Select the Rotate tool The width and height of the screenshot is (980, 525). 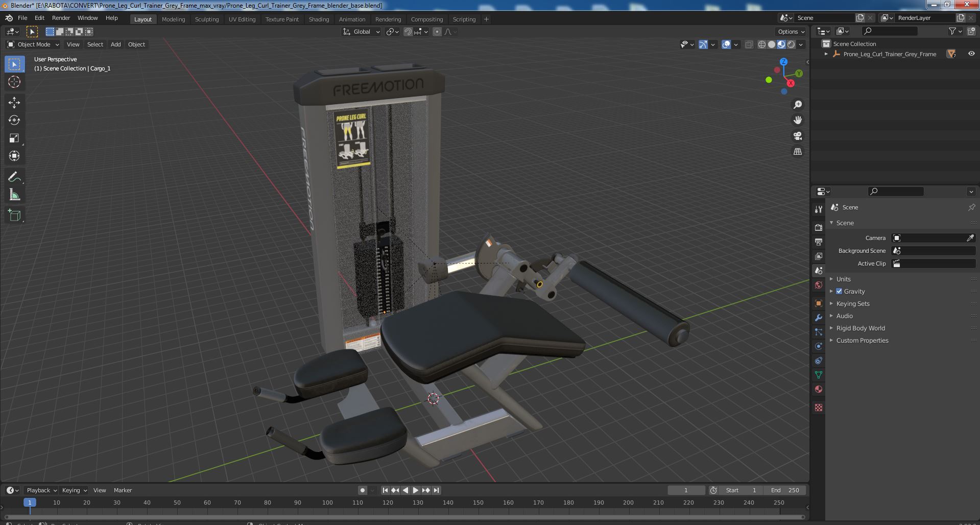click(x=14, y=120)
